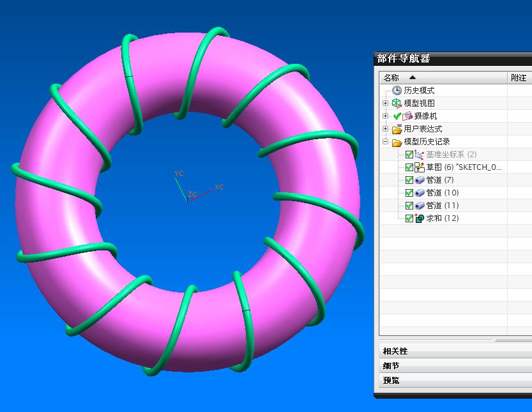Click the 用户表达式 folder icon
The image size is (532, 412).
click(x=397, y=129)
